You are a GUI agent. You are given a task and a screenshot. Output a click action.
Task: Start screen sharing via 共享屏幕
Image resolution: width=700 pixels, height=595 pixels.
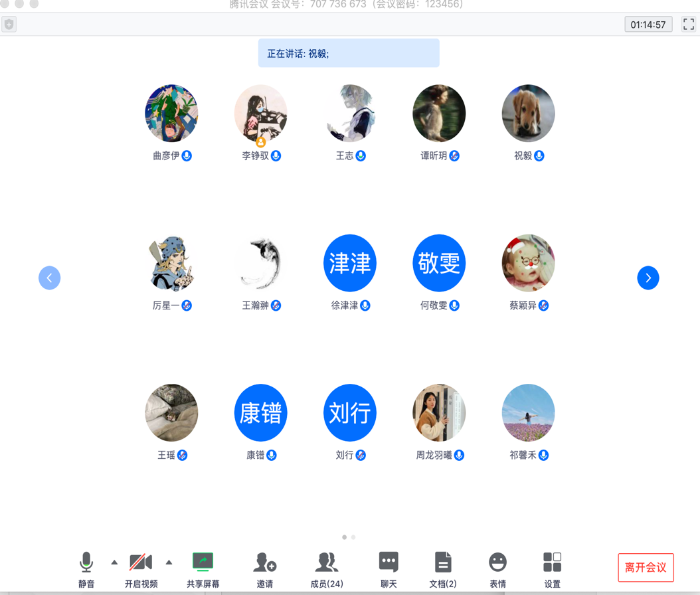tap(203, 562)
